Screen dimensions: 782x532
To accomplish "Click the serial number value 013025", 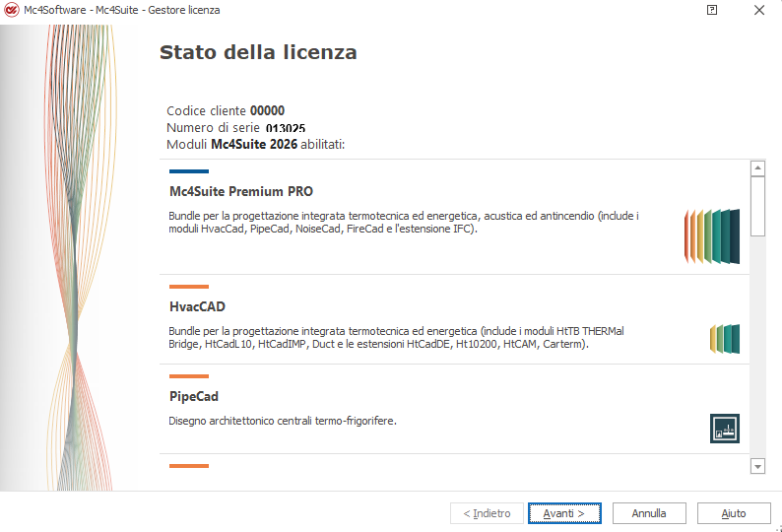I will click(286, 128).
